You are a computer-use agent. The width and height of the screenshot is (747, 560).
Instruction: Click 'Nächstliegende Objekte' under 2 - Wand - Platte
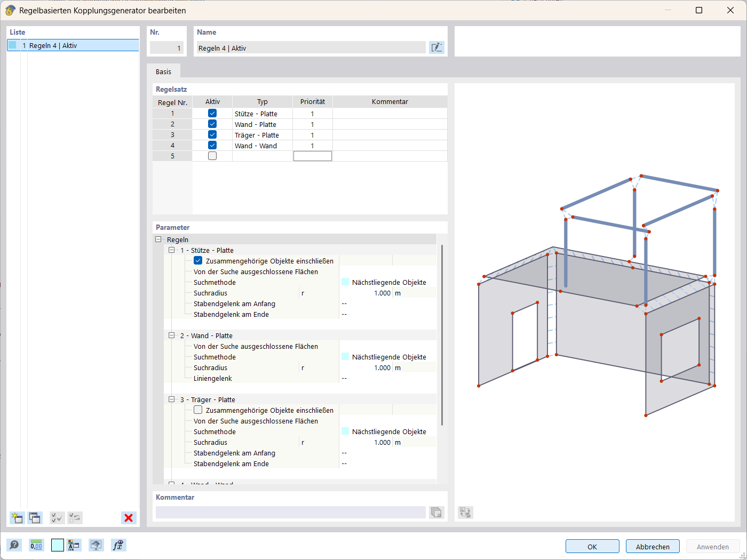tap(389, 357)
